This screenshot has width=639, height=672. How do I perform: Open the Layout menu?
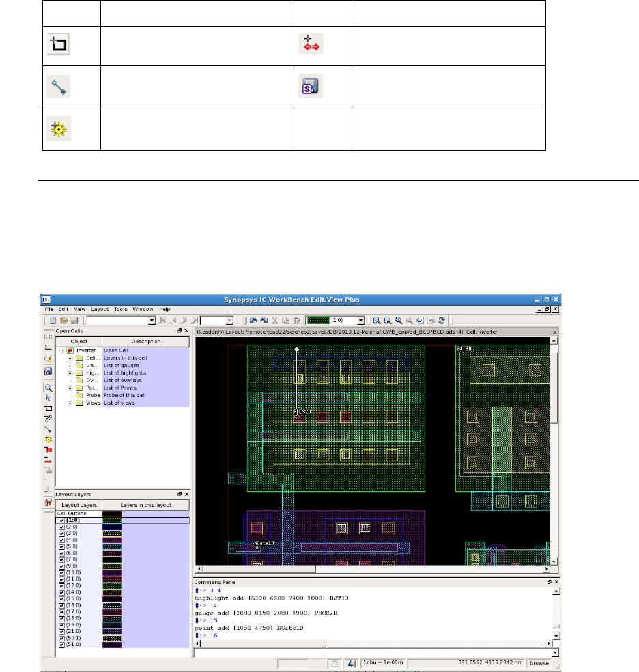100,310
